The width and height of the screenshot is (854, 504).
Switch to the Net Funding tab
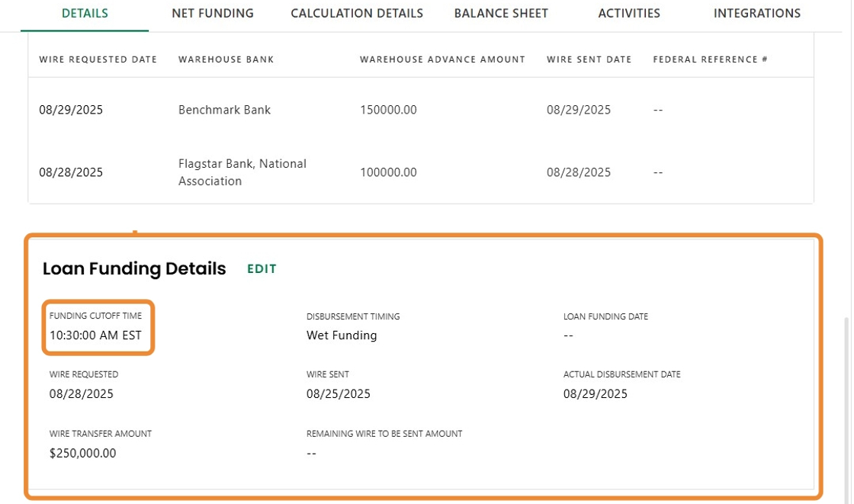pyautogui.click(x=213, y=13)
